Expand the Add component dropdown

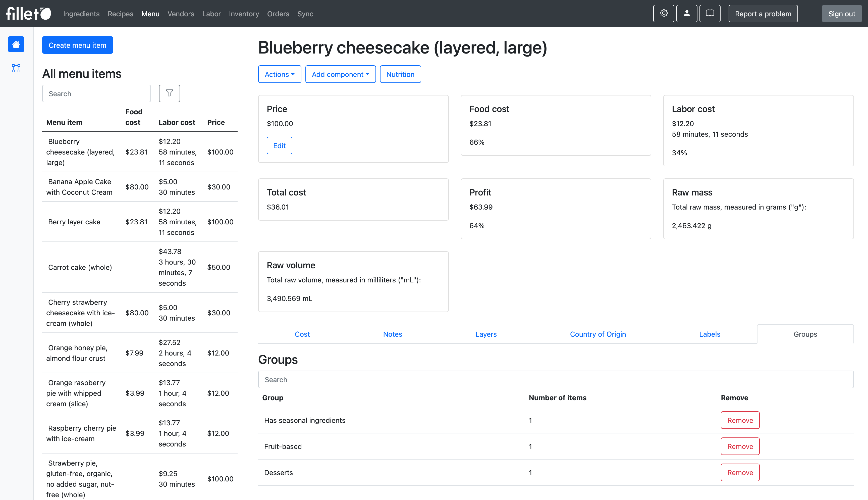[x=340, y=74]
